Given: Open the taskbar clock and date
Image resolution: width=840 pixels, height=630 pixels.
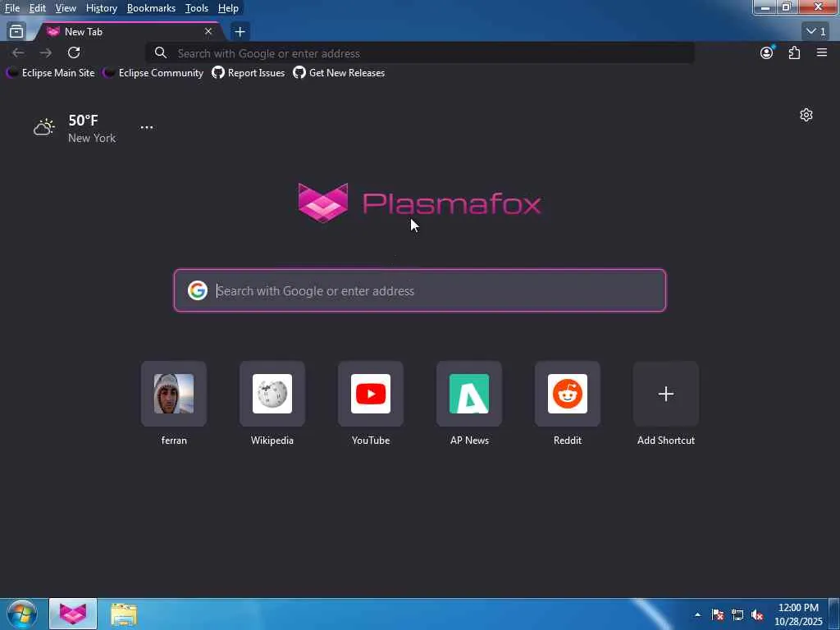Looking at the screenshot, I should 798,614.
